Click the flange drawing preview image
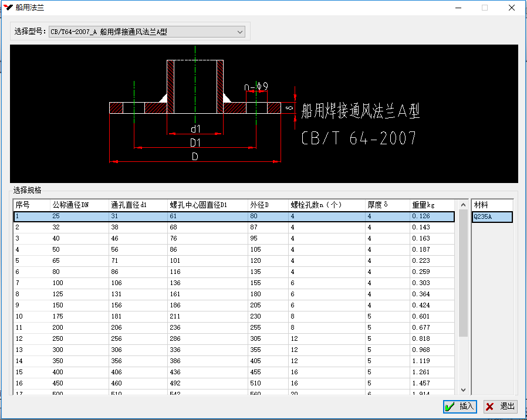 tap(264, 113)
